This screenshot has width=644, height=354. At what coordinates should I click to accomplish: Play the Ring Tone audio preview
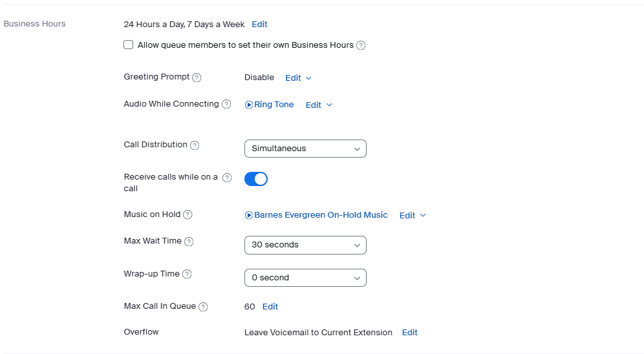point(249,105)
